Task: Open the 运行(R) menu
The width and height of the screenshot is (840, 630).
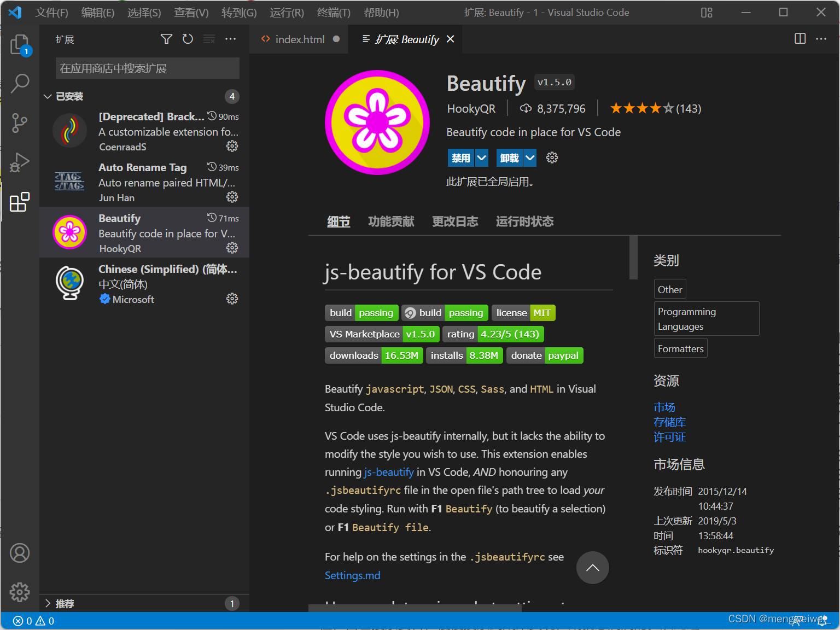Action: click(287, 12)
